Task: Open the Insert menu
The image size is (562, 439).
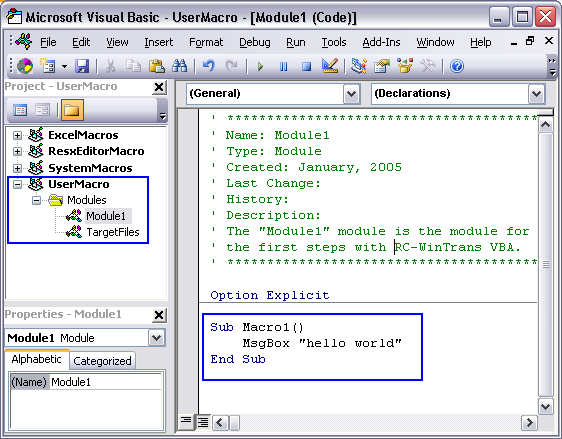Action: (x=158, y=42)
